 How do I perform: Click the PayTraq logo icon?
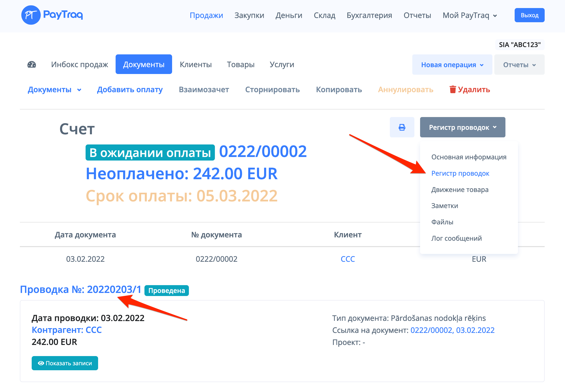(x=31, y=15)
